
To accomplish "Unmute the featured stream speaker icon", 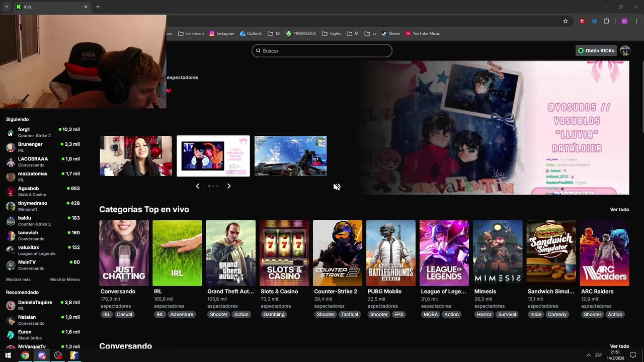I will point(337,187).
